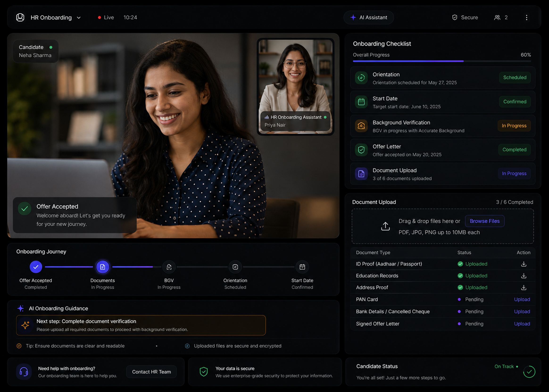549x392 pixels.
Task: Click the Candidate Neha Sharma name badge
Action: pos(36,51)
